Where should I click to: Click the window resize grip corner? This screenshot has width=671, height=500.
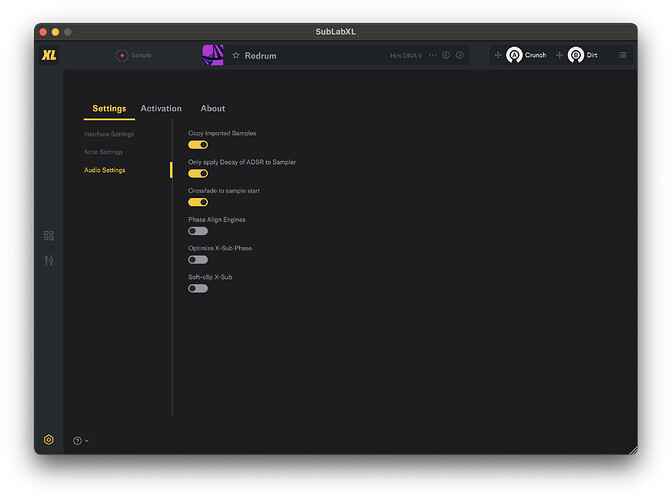click(633, 450)
